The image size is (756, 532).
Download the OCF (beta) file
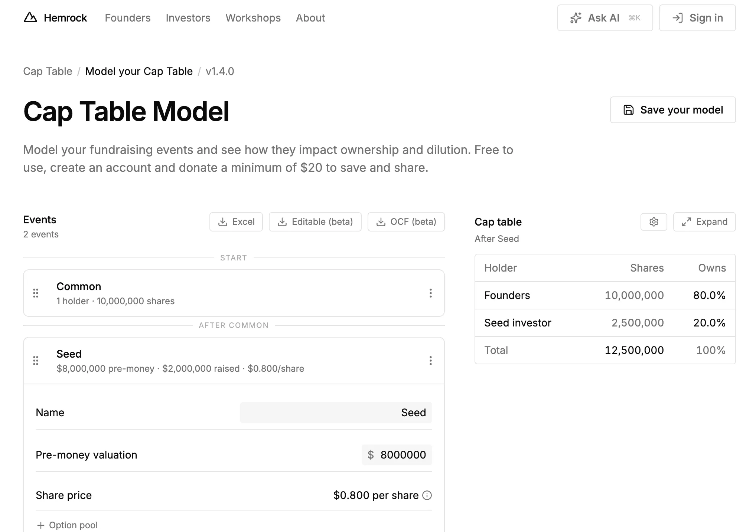[x=406, y=222]
